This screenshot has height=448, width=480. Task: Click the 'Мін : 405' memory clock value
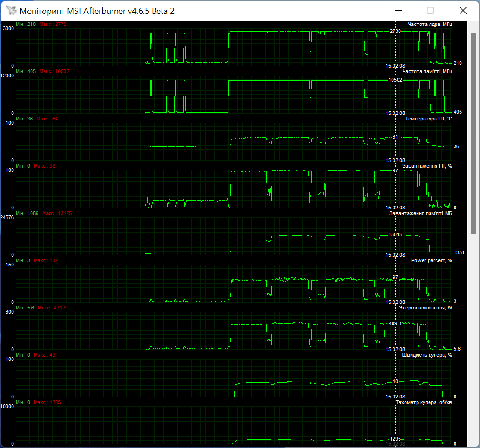pos(26,71)
